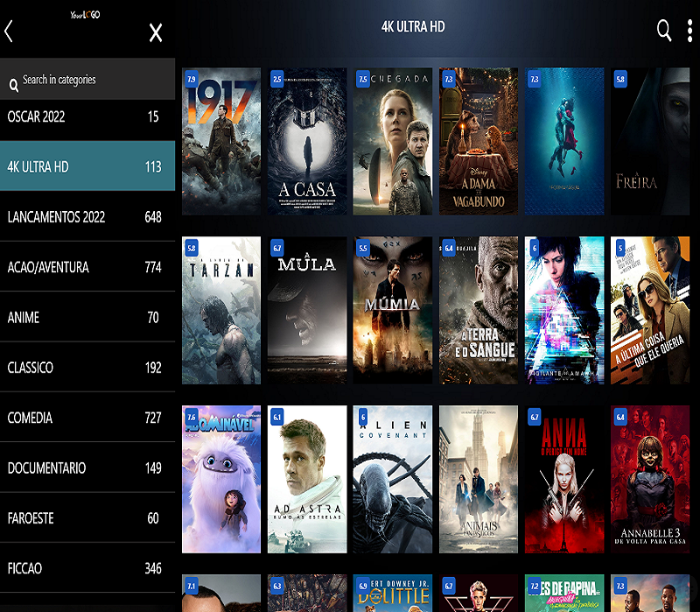The width and height of the screenshot is (700, 612).
Task: Click the 6.4 rating badge on Annabelle 3
Action: [x=620, y=417]
